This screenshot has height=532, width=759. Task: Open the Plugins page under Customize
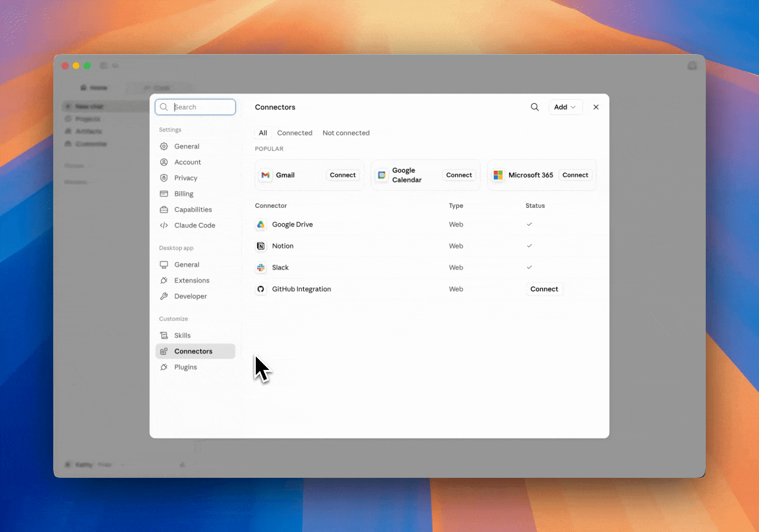tap(195, 367)
